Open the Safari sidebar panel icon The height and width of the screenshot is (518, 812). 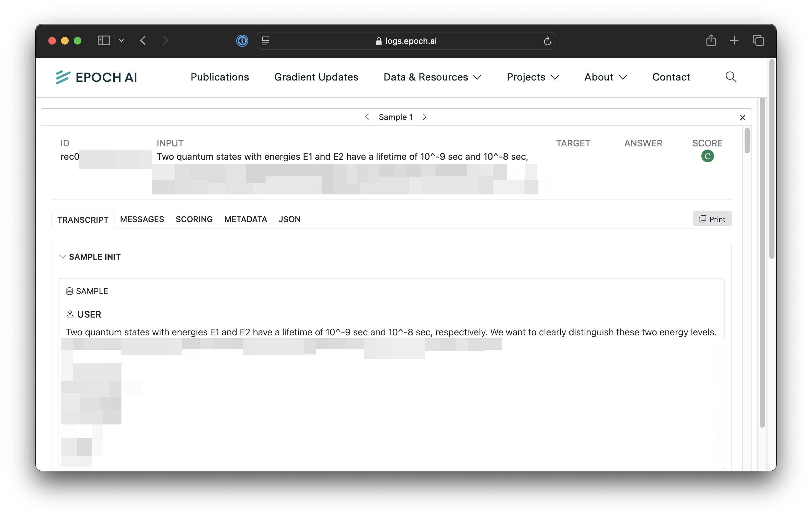[104, 41]
